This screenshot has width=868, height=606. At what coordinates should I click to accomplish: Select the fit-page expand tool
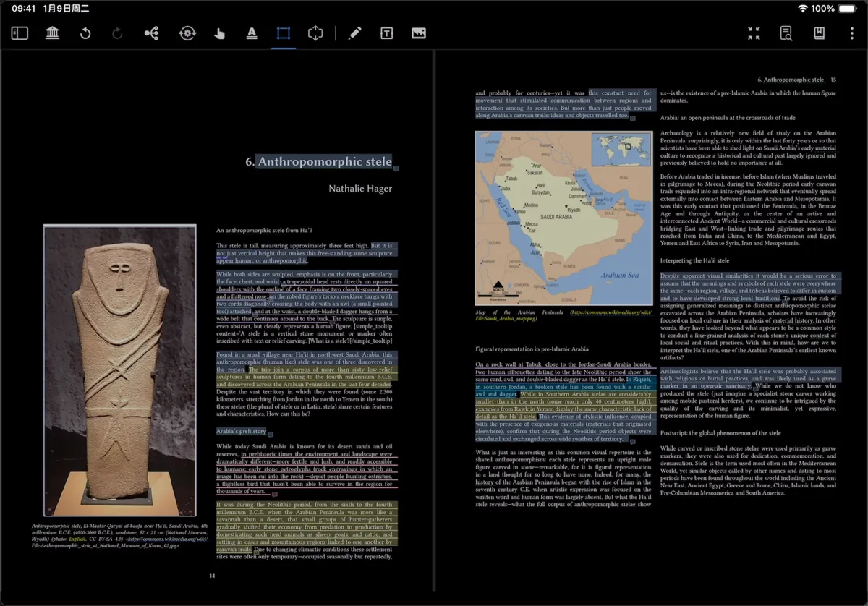tap(315, 33)
